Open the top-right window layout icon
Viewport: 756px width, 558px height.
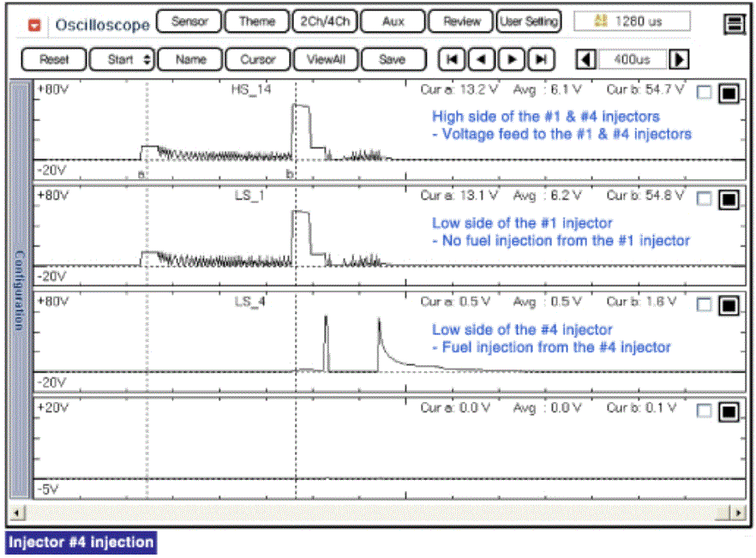tap(734, 24)
